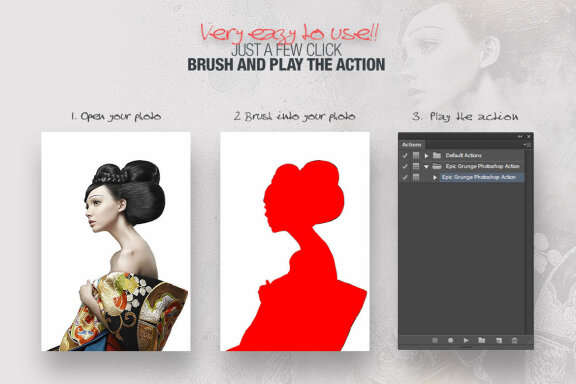Click the '3. Play the action' caption

tap(465, 117)
